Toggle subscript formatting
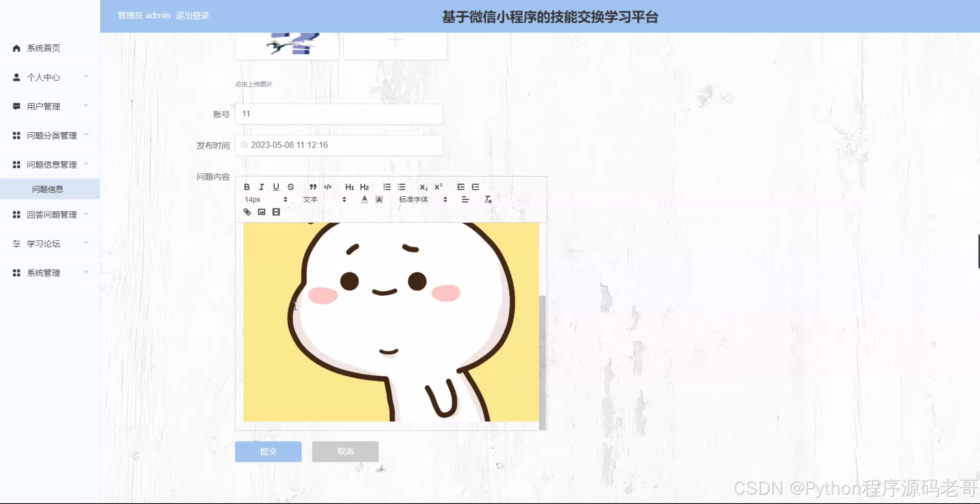Viewport: 980px width, 504px height. [x=424, y=187]
